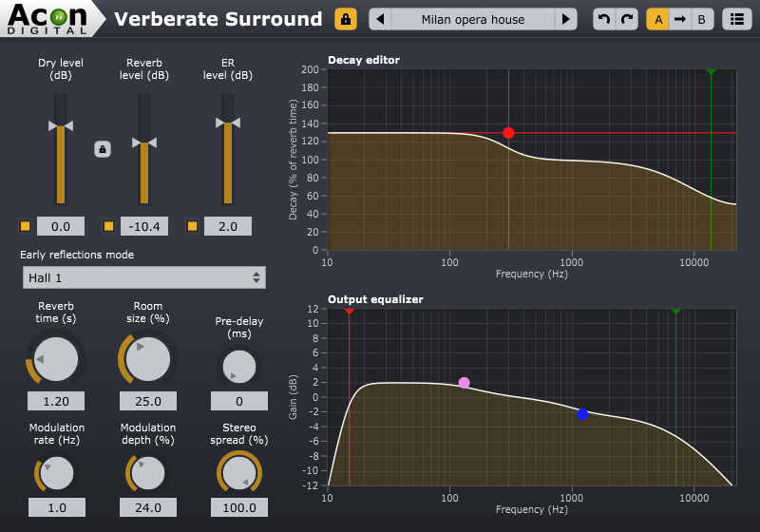
Task: Click the Modulation depth value field 24.0
Action: click(148, 507)
